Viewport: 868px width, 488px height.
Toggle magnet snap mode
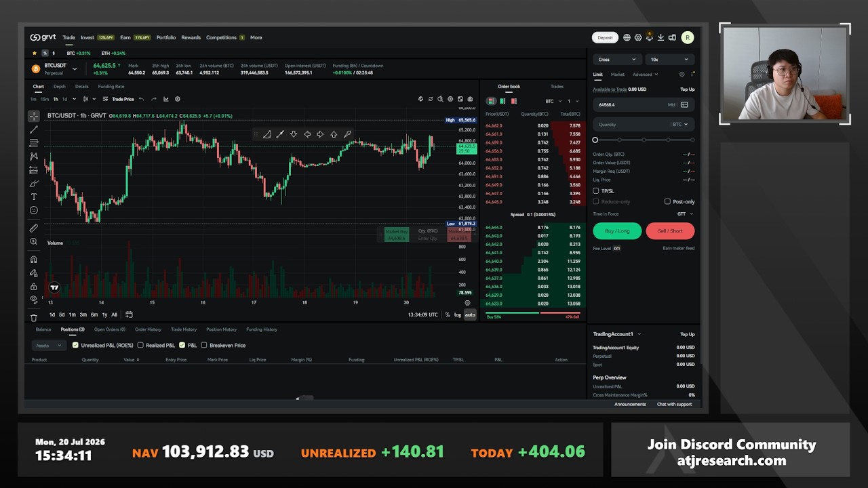(33, 260)
